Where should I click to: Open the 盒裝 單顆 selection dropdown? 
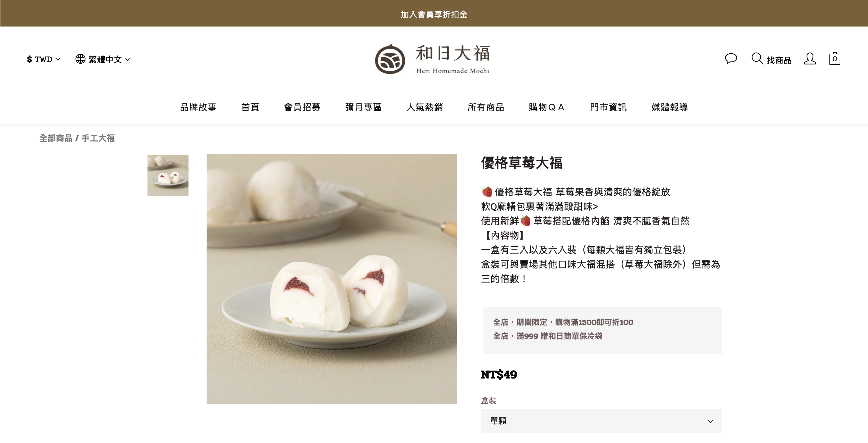tap(601, 421)
